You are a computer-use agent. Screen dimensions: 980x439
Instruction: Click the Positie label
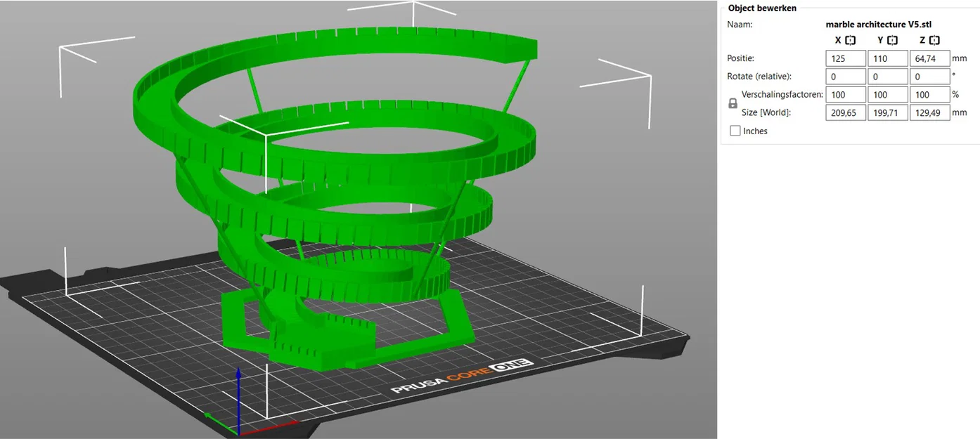click(740, 58)
